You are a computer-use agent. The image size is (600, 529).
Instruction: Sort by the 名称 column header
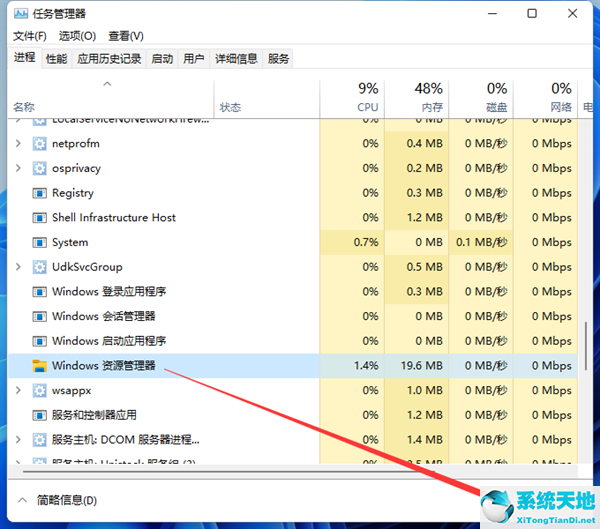[111, 99]
